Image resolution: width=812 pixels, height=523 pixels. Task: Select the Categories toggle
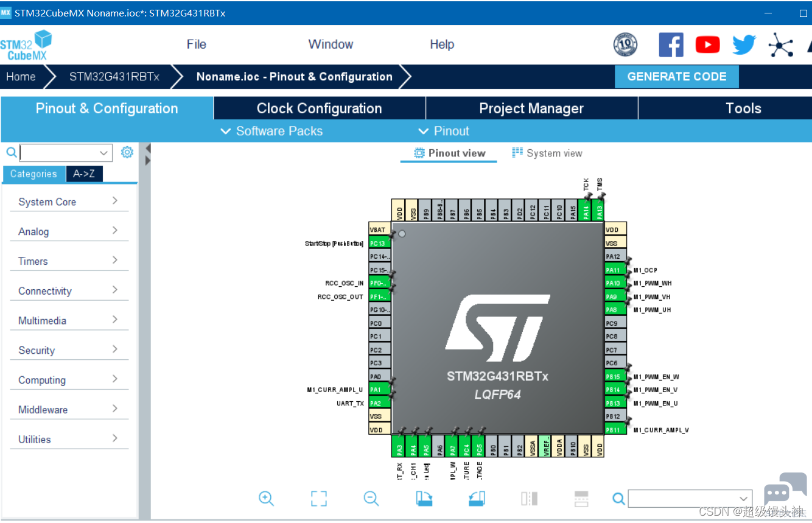tap(33, 174)
